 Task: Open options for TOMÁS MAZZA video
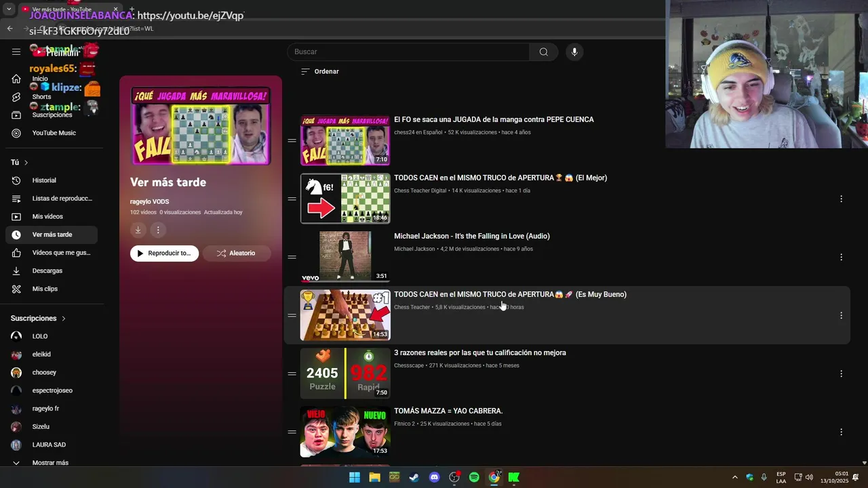pyautogui.click(x=841, y=432)
